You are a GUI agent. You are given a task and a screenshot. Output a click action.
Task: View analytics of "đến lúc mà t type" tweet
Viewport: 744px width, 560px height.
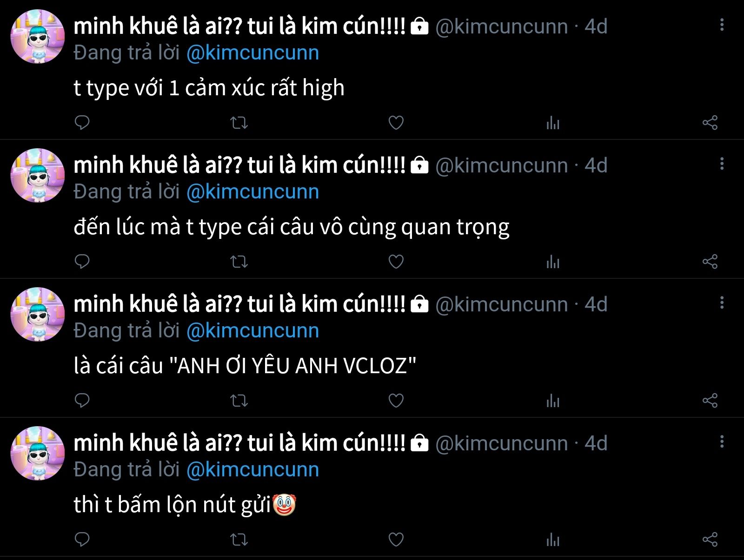553,262
